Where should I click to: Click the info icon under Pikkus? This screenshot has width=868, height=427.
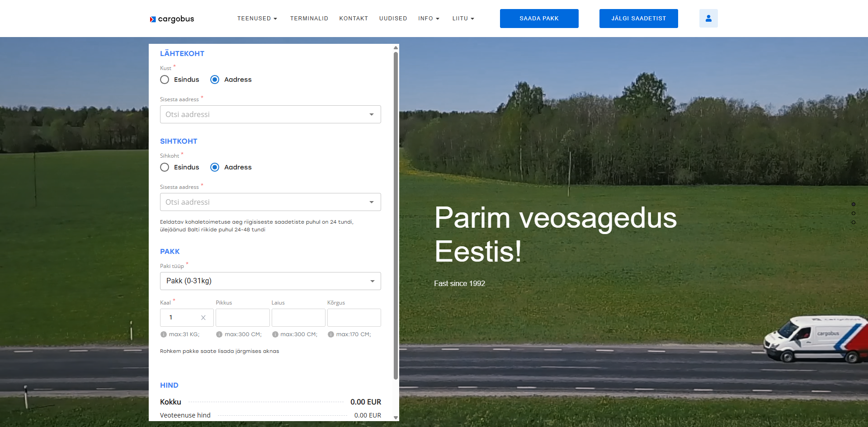(x=219, y=334)
